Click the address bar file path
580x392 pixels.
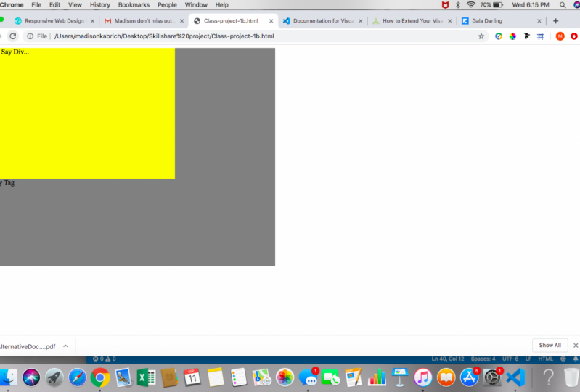[x=164, y=36]
